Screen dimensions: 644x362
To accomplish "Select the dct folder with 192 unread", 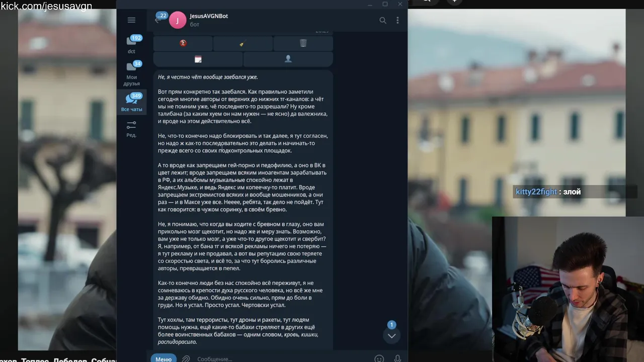I will pyautogui.click(x=131, y=44).
